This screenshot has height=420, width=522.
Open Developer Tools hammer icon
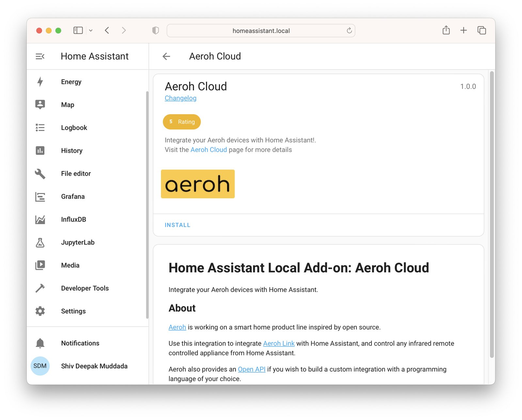(40, 288)
